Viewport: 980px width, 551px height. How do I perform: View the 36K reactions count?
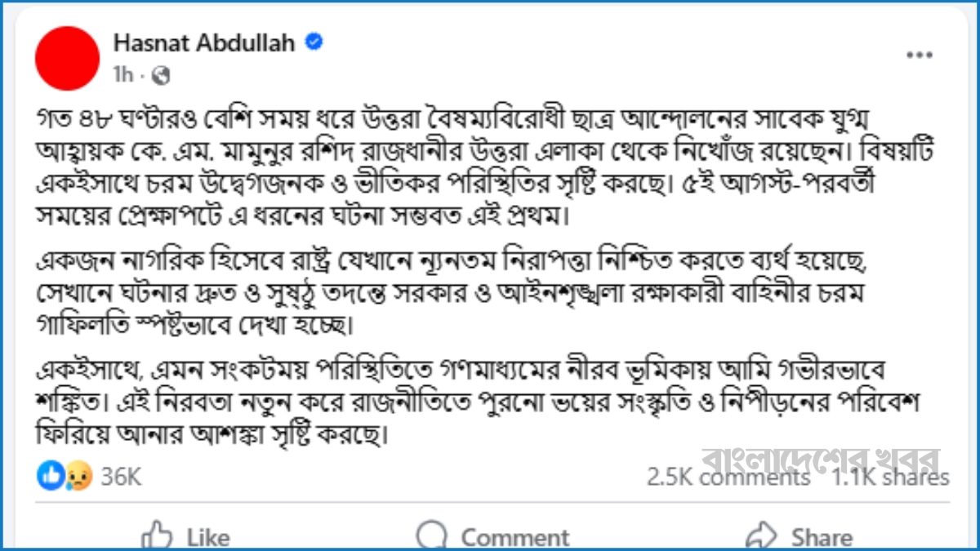pos(120,477)
